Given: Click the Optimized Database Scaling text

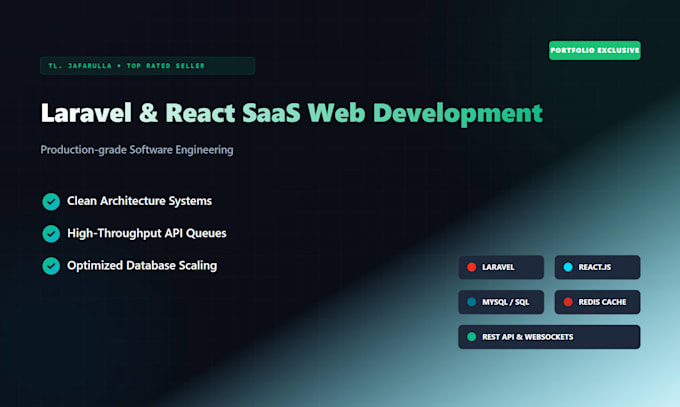Looking at the screenshot, I should click(142, 266).
